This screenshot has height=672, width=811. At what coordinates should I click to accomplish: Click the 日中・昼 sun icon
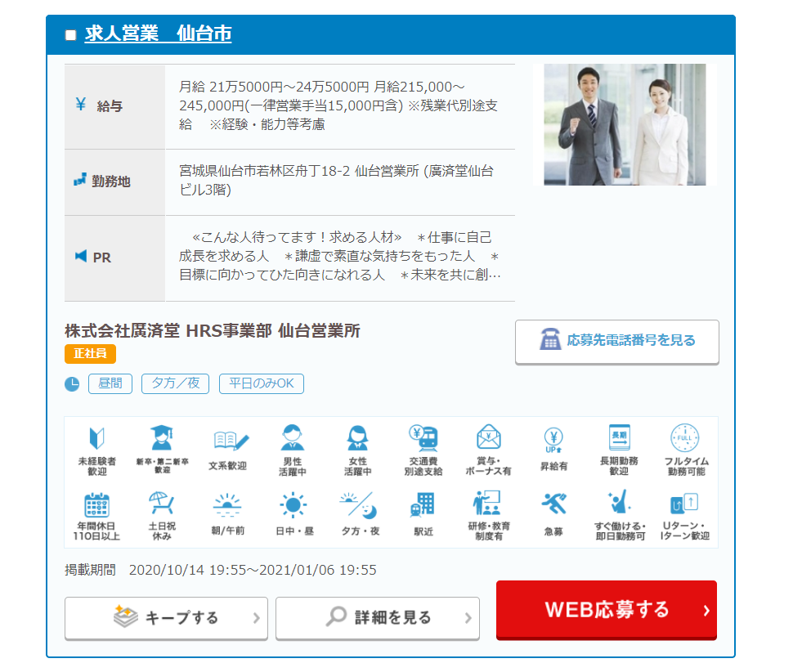[293, 505]
